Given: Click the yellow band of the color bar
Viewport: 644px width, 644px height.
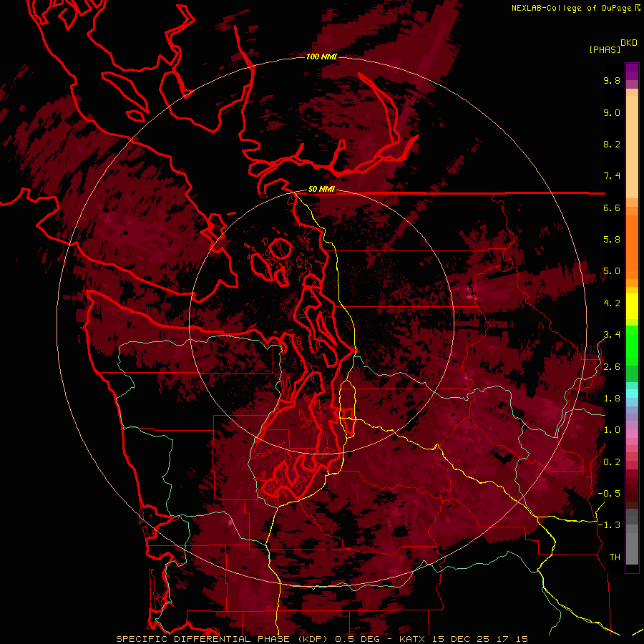Looking at the screenshot, I should [632, 306].
